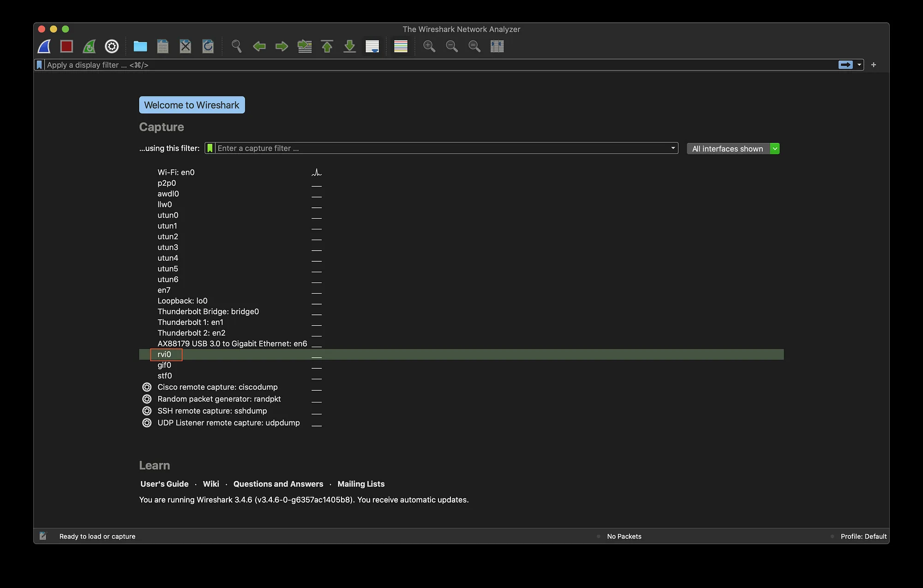Open the Wireshark User's Guide

pyautogui.click(x=164, y=484)
